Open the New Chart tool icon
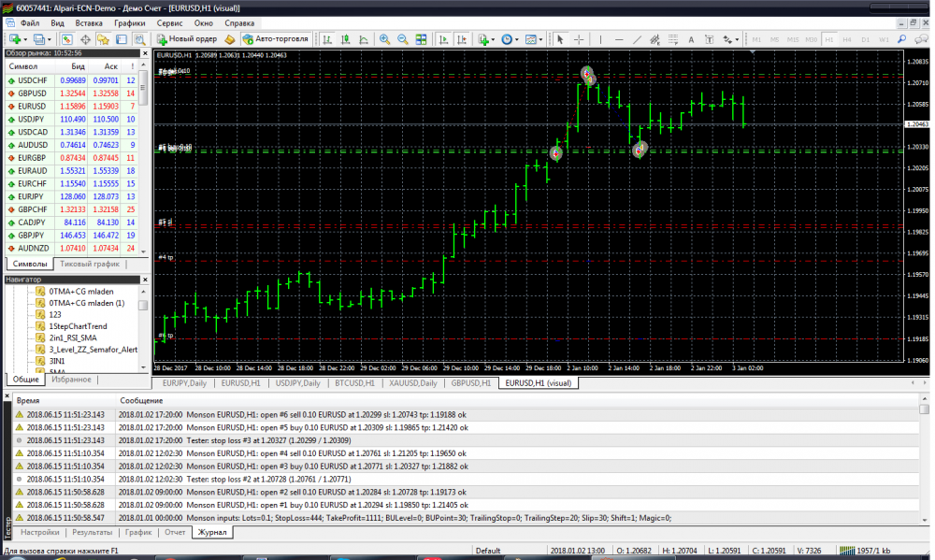 click(14, 39)
